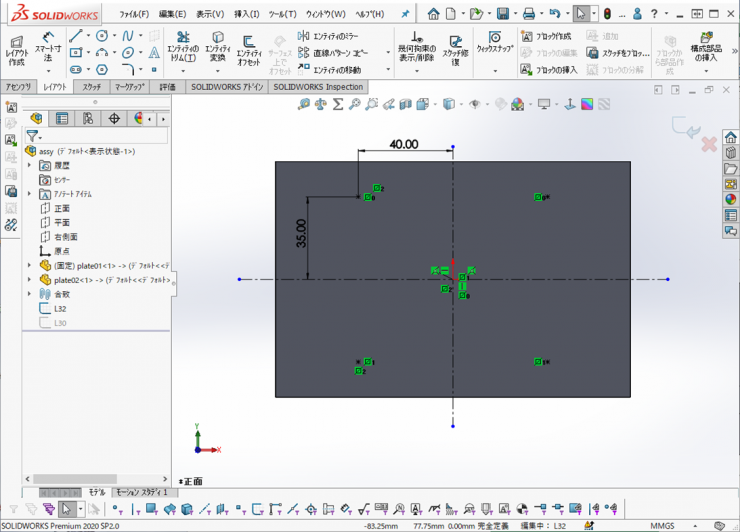Open the PropertyManager tab in left panel
Viewport: 740px width, 532px height.
tap(62, 118)
